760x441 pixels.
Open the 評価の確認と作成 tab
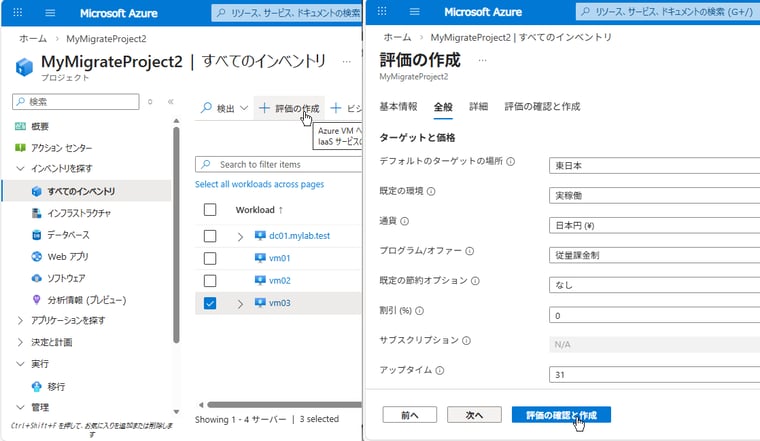pos(542,107)
